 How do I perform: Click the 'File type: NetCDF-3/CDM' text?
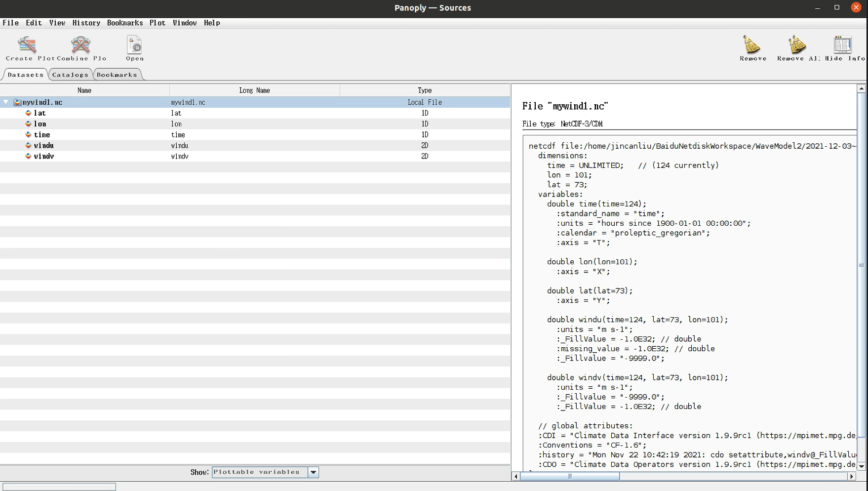tap(562, 124)
